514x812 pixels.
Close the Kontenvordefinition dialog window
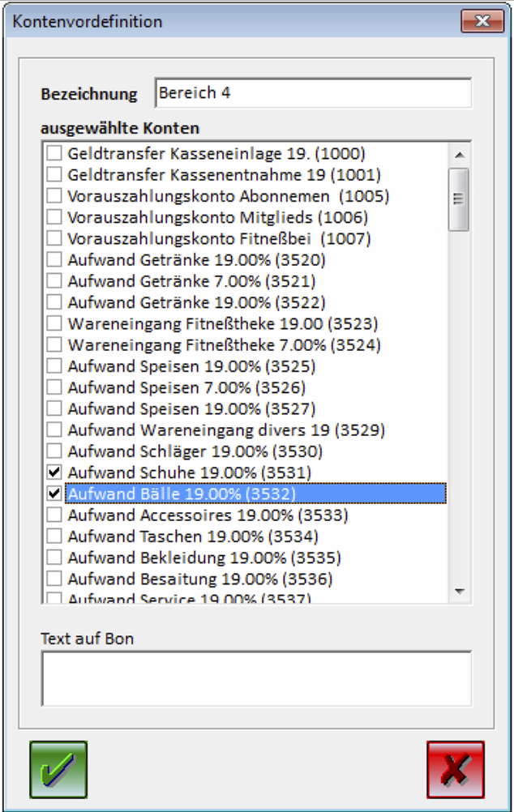pyautogui.click(x=482, y=22)
